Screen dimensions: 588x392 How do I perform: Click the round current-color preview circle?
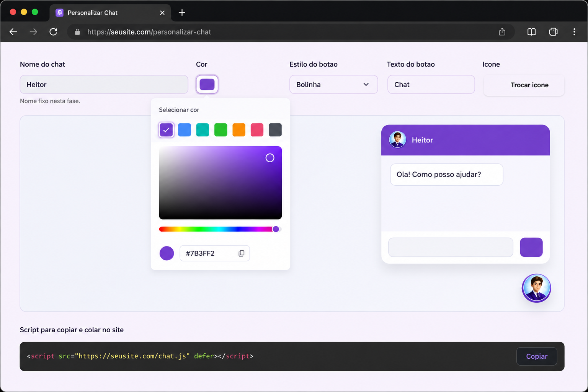(167, 253)
